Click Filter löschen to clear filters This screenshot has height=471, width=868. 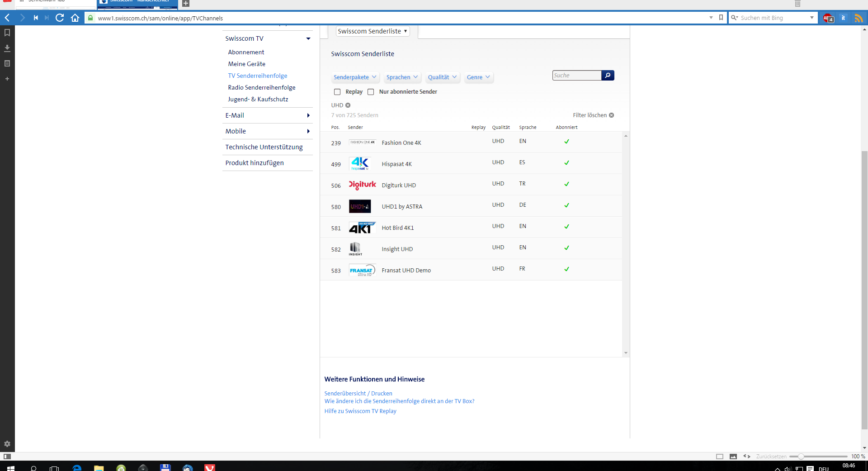click(x=593, y=115)
